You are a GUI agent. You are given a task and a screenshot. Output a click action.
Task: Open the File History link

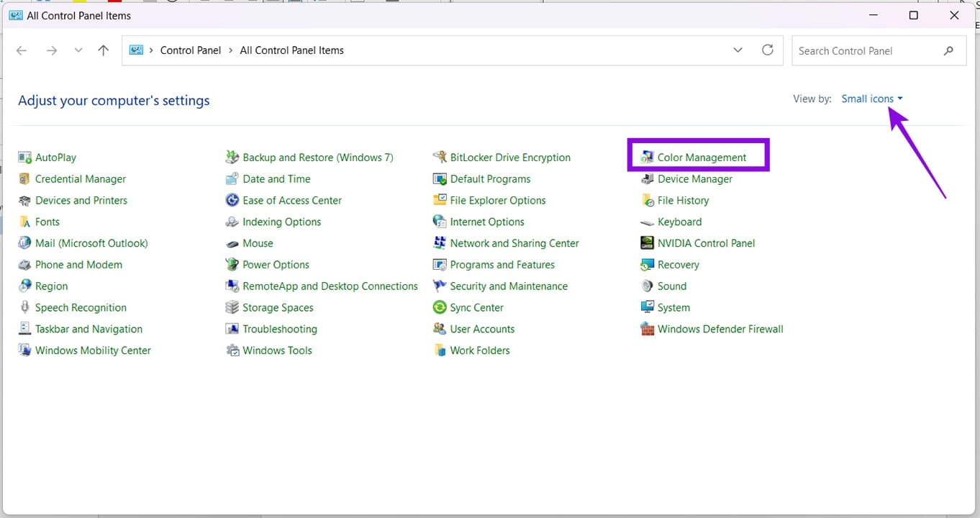[x=683, y=201]
